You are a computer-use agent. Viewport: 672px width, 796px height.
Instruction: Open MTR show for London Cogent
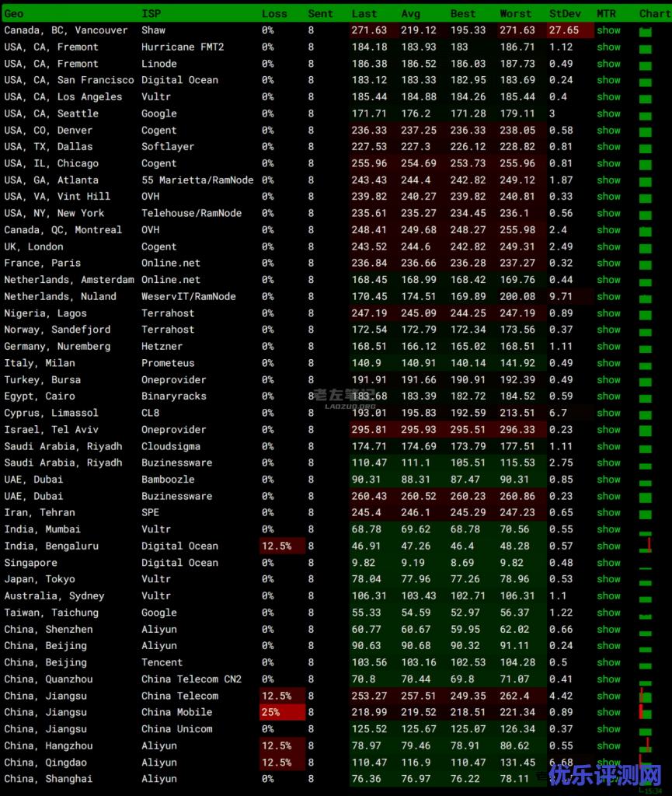(608, 246)
